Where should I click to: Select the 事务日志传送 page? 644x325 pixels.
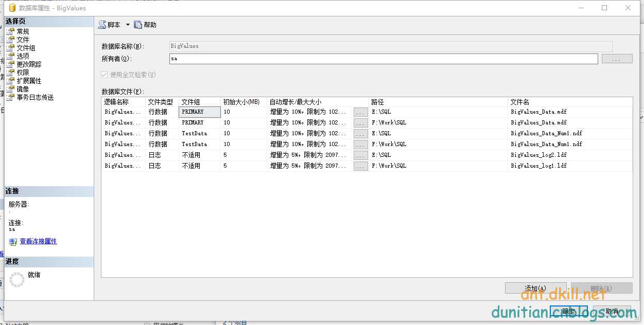tap(35, 97)
